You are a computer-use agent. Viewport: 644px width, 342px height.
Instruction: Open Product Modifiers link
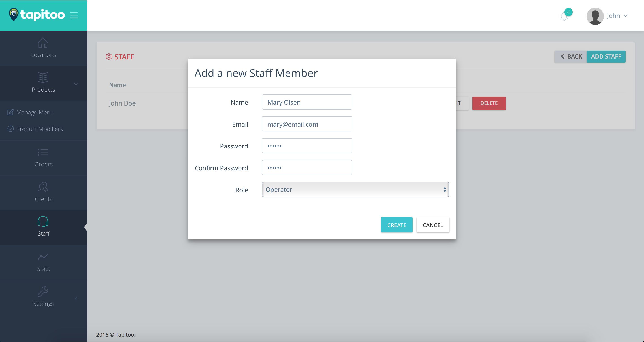40,129
